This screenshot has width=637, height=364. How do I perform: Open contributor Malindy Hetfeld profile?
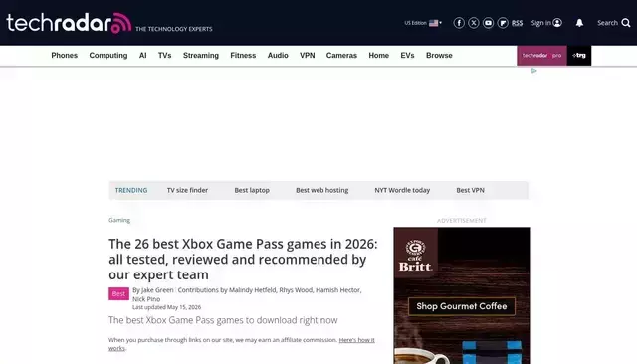tap(252, 290)
